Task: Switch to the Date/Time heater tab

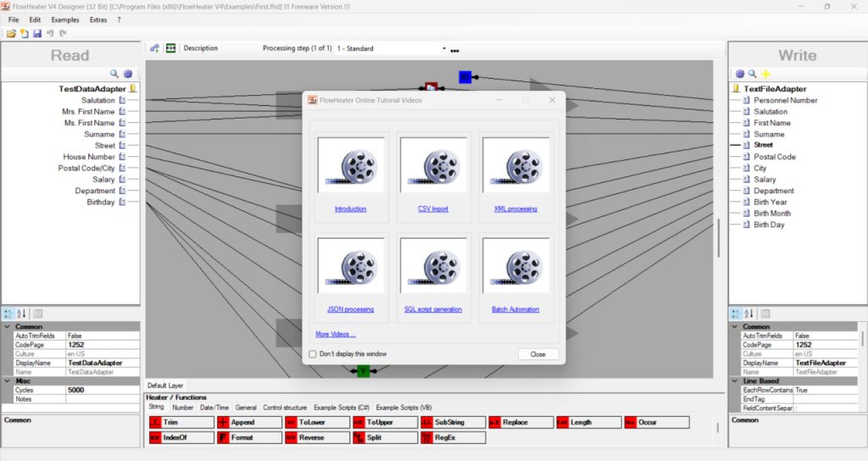Action: click(x=214, y=408)
